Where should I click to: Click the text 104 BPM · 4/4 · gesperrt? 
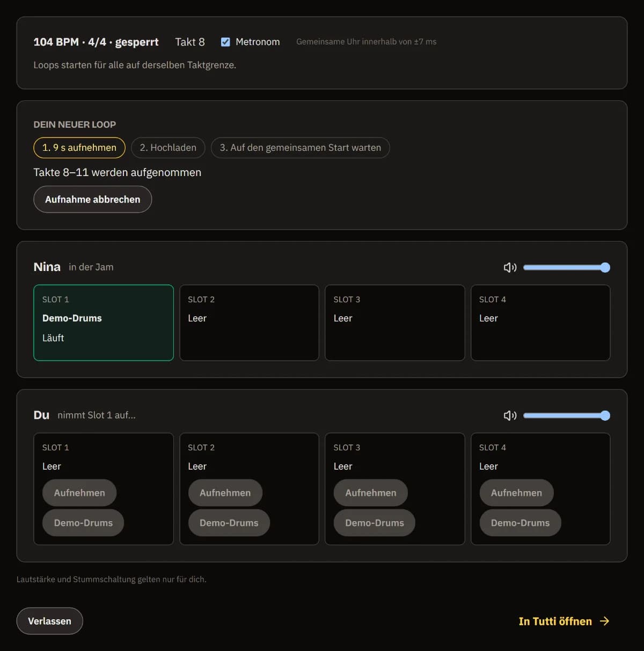96,42
